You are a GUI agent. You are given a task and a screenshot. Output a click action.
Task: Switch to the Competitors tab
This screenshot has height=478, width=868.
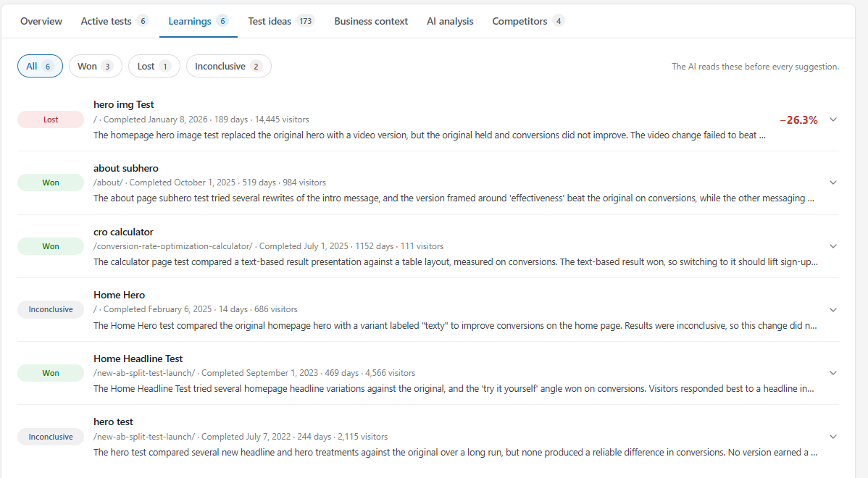point(528,21)
